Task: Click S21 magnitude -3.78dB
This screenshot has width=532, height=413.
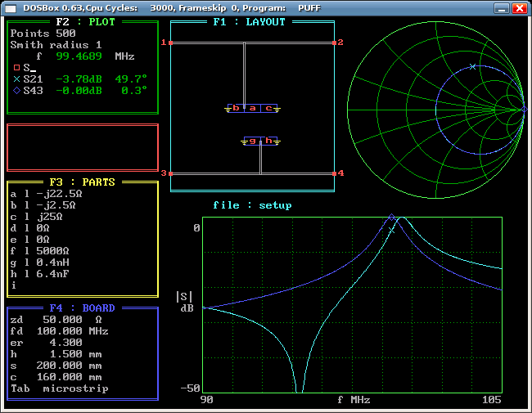Action: click(79, 79)
